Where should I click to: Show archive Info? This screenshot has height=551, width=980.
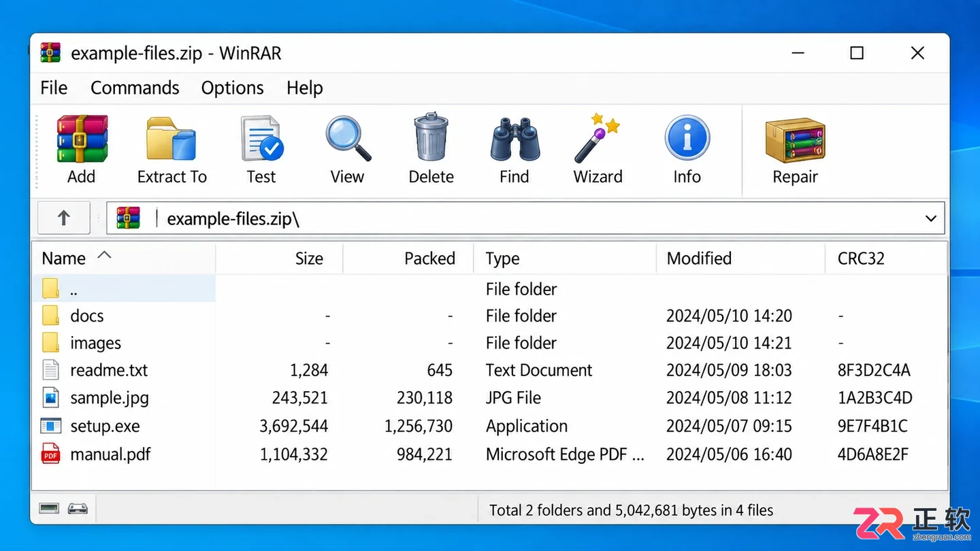[687, 138]
